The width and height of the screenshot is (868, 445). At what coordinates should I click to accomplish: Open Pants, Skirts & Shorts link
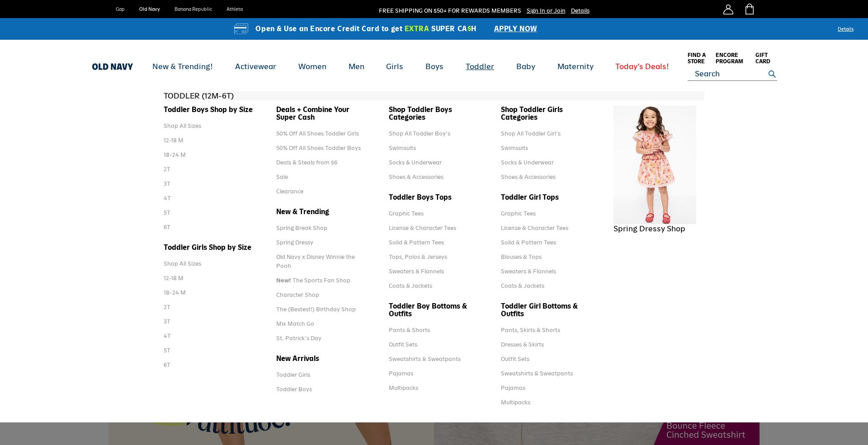[530, 330]
